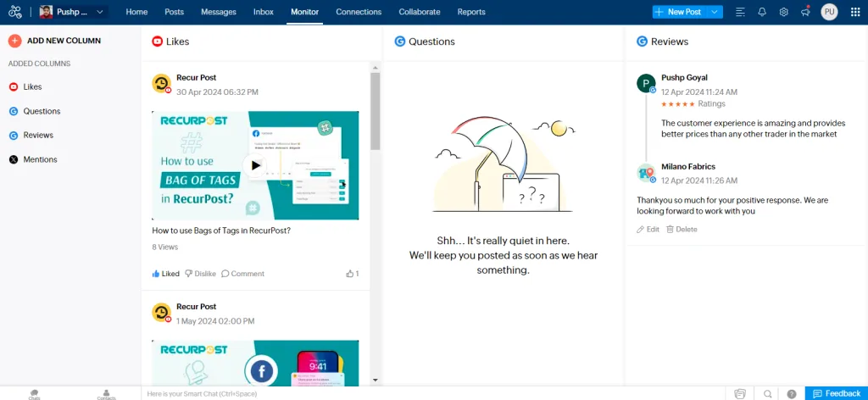Open the apps grid launcher
Viewport: 868px width, 400px height.
pos(855,12)
